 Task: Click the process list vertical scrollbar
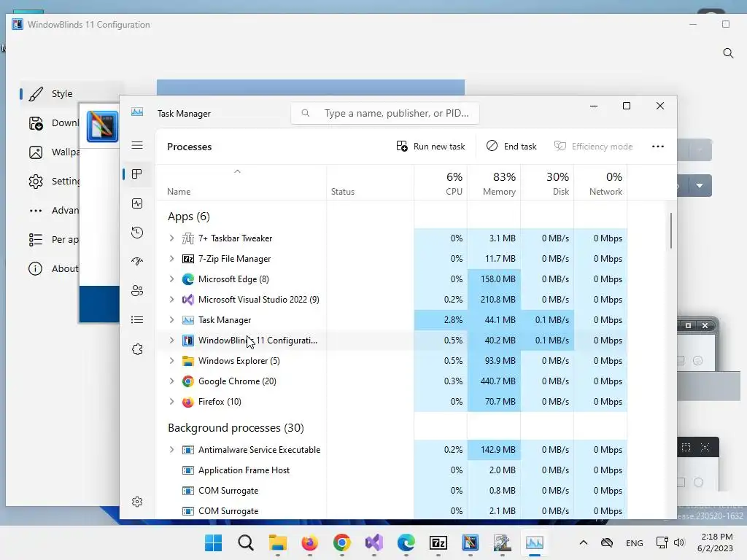[x=671, y=231]
